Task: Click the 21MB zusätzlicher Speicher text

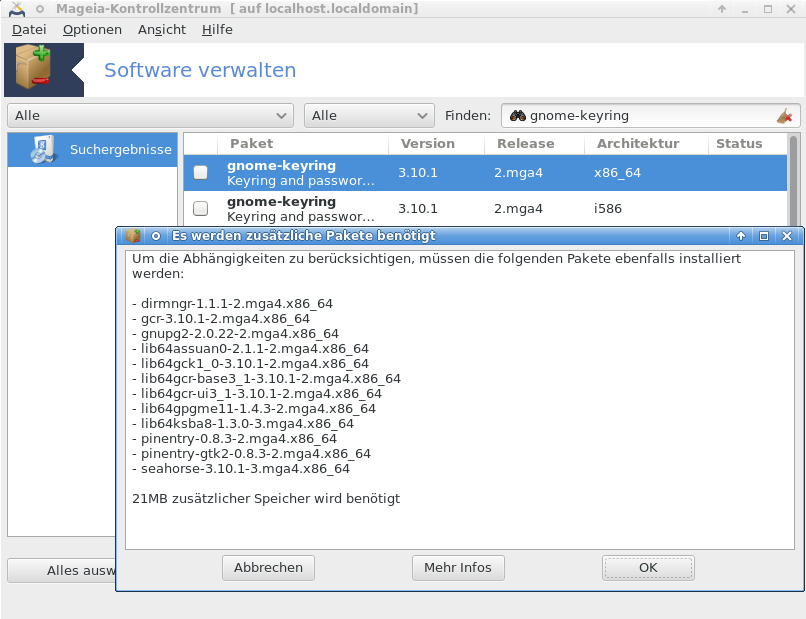Action: click(x=266, y=499)
